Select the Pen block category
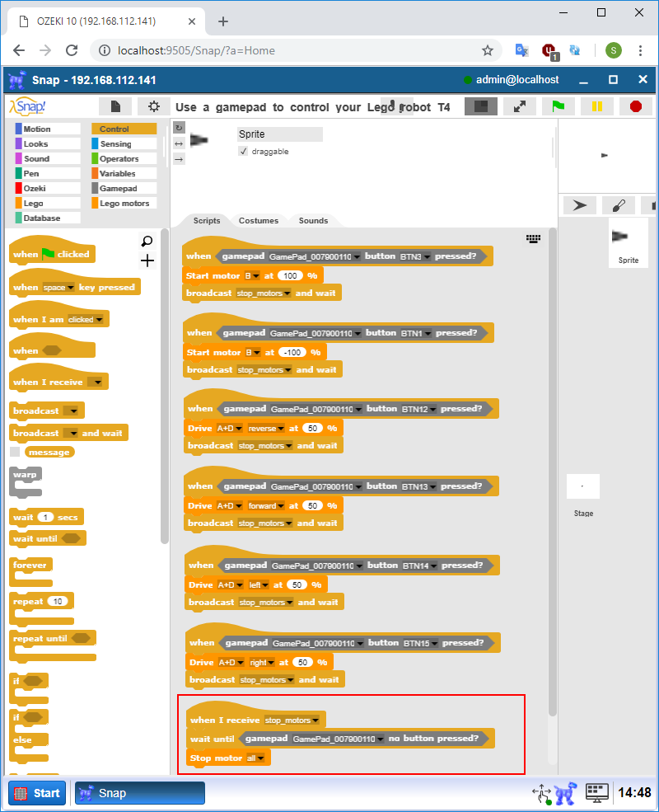Viewport: 659px width, 812px height. [48, 173]
